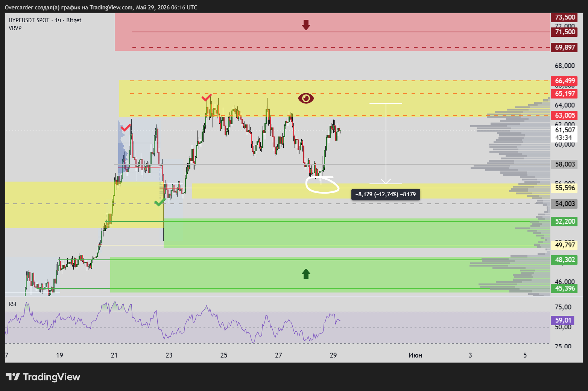The image size is (588, 391).
Task: Select the green checkmark near the 23rd low
Action: (160, 202)
